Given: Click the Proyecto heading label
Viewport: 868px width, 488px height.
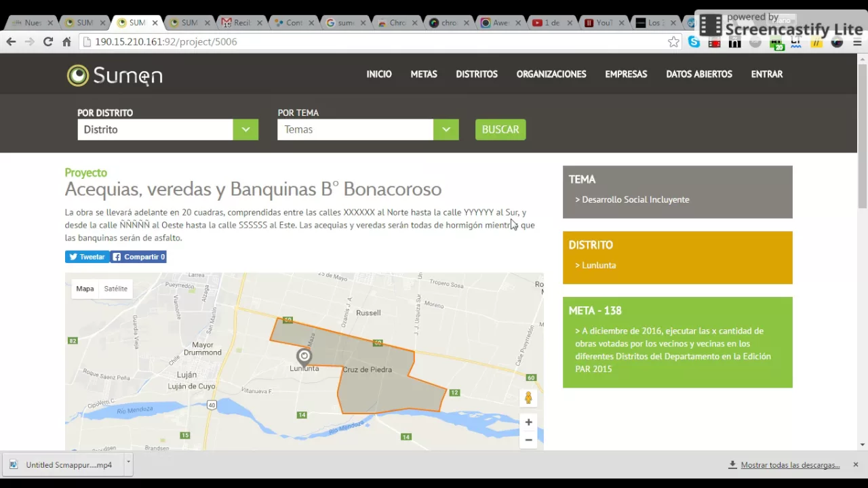Looking at the screenshot, I should click(x=86, y=173).
